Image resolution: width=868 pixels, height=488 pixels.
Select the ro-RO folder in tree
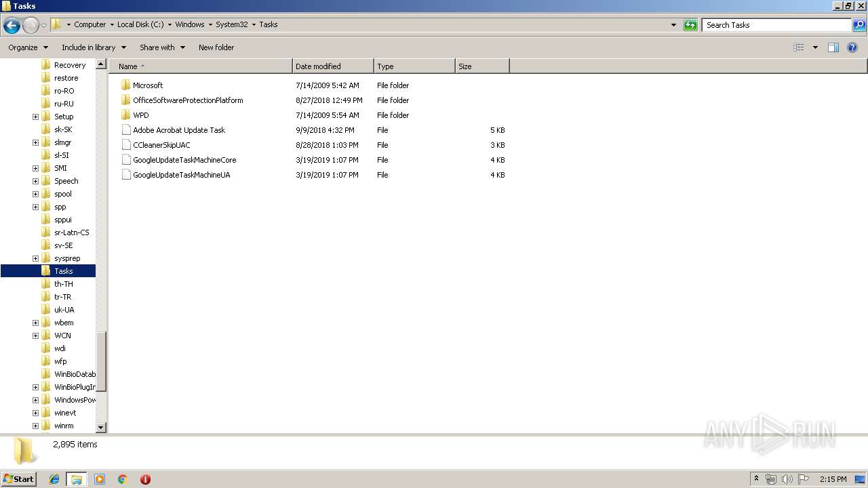tap(64, 91)
